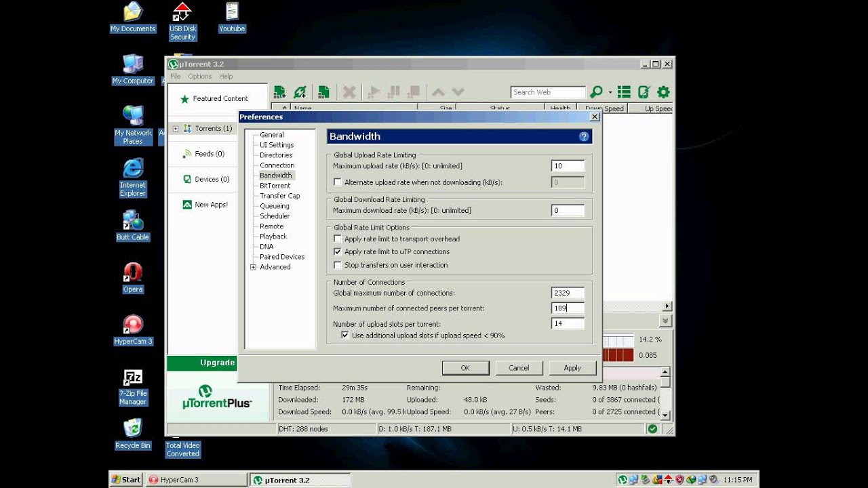This screenshot has height=488, width=868.
Task: Check Apply rate limit to transport overhead
Action: click(x=338, y=239)
